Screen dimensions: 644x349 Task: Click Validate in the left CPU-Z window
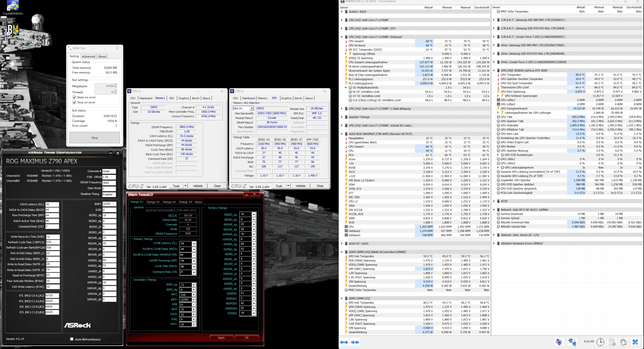[198, 186]
